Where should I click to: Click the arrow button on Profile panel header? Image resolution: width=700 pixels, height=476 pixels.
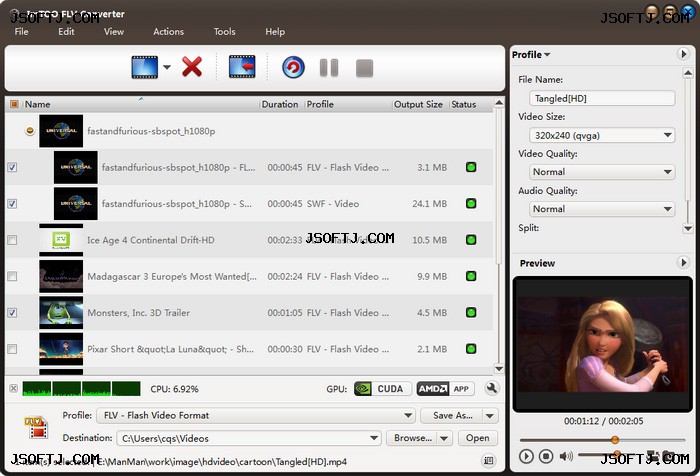click(x=683, y=54)
